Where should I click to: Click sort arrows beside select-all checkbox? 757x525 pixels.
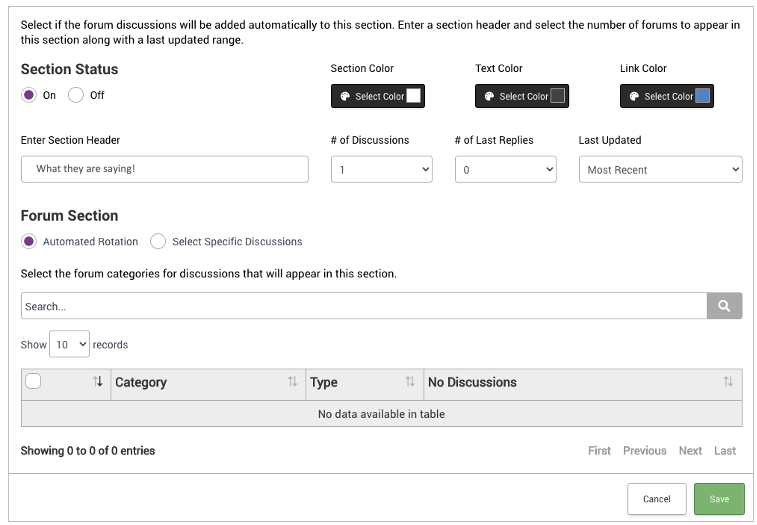(x=98, y=382)
